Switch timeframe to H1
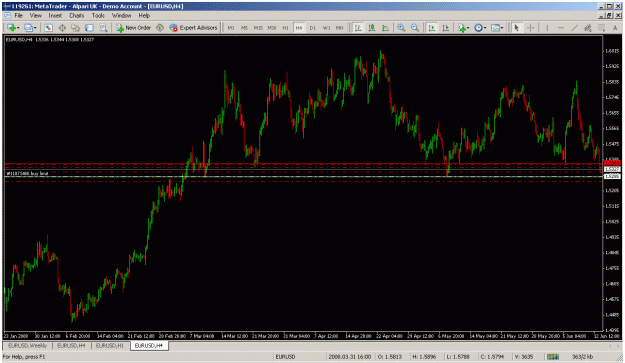625x363 pixels. tap(285, 27)
